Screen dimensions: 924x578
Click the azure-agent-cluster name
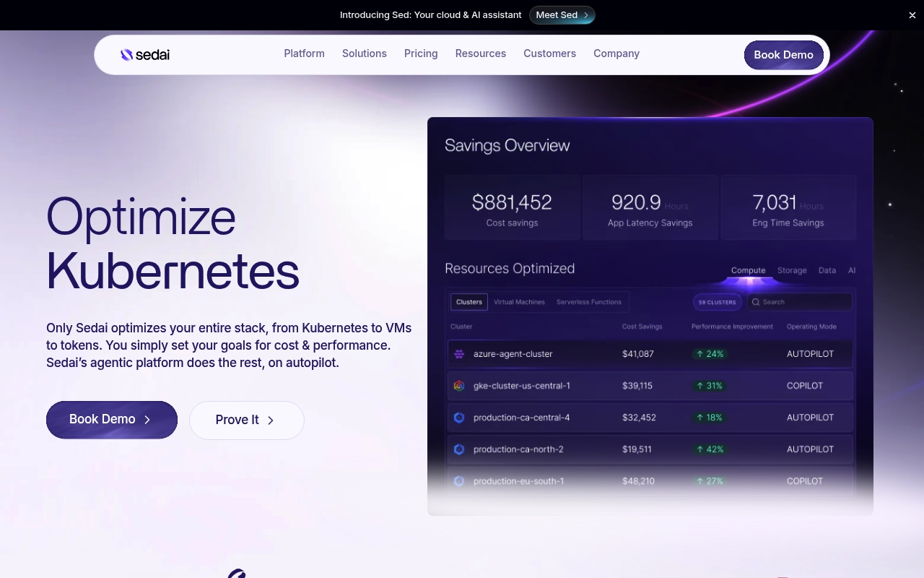[x=513, y=354]
